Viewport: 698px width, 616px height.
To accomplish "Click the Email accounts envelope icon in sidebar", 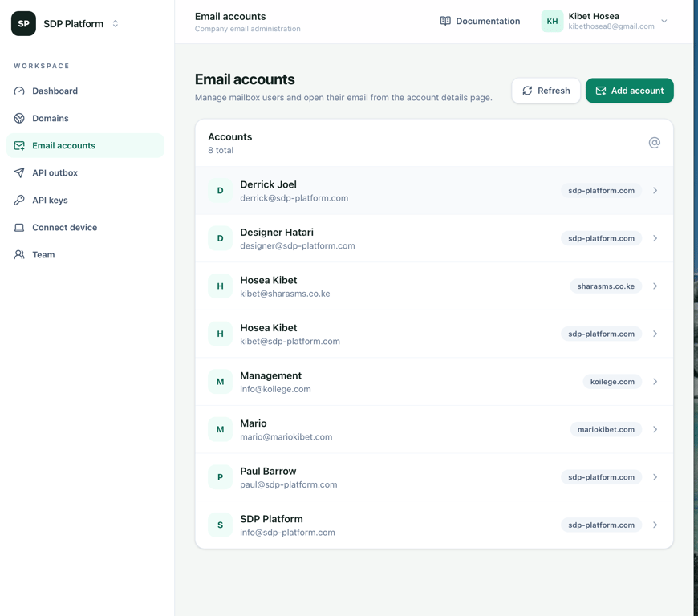I will [x=19, y=145].
